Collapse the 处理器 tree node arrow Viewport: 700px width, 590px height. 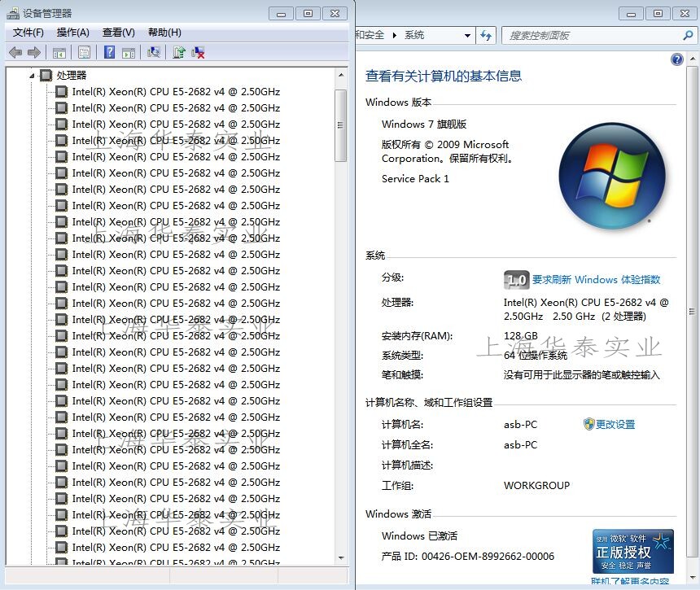[32, 76]
